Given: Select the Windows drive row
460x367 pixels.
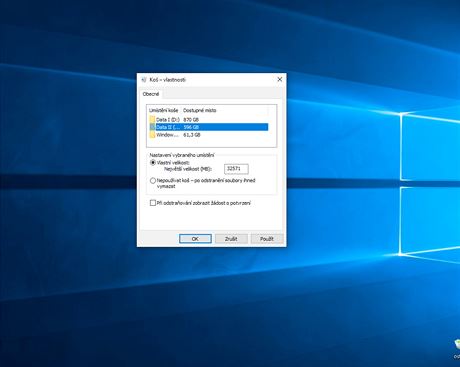Looking at the screenshot, I should pyautogui.click(x=209, y=135).
